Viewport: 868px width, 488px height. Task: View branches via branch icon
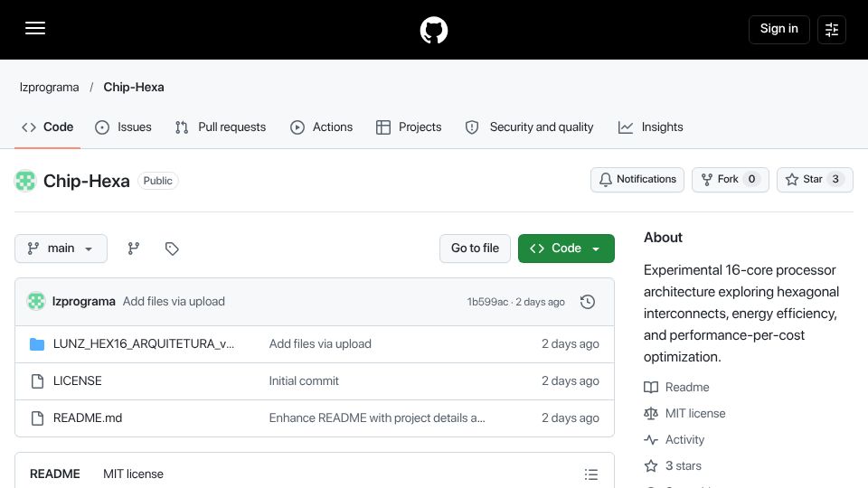[x=134, y=249]
